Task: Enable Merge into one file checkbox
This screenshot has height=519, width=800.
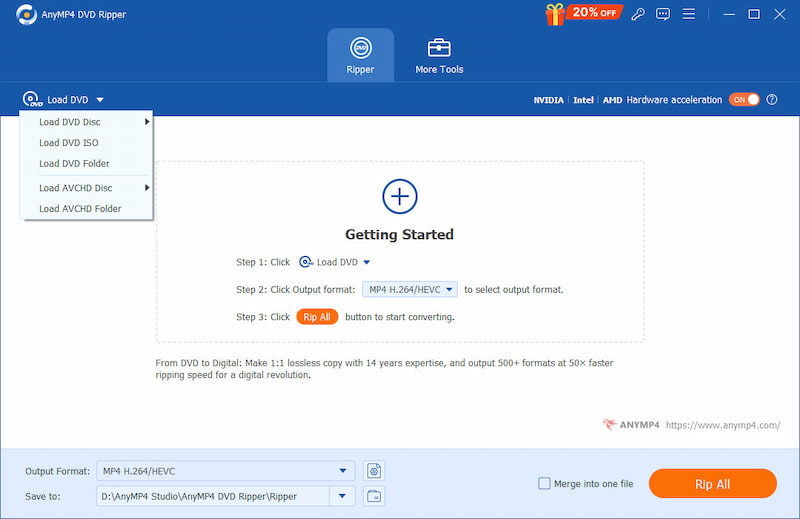Action: pyautogui.click(x=544, y=483)
